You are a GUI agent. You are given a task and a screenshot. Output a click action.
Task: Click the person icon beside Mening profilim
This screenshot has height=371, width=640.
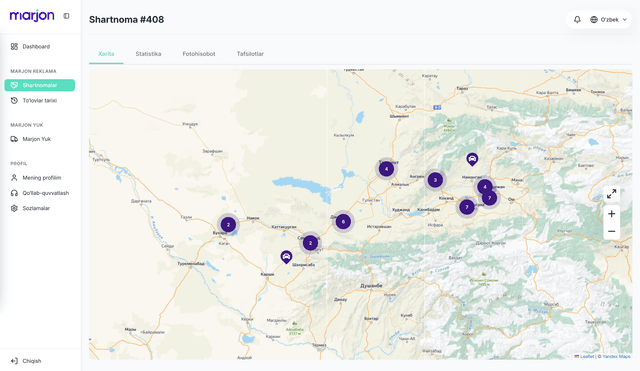[14, 178]
